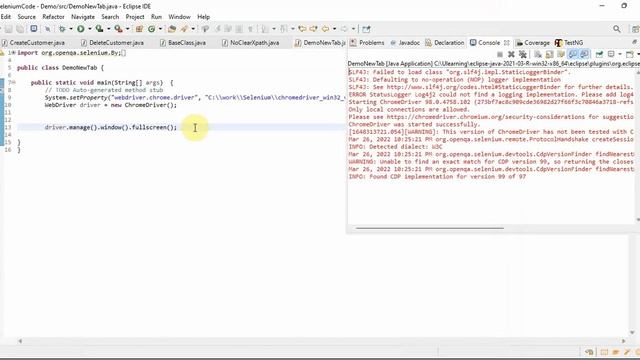This screenshot has width=640, height=360.
Task: Switch to the TestNG view tab
Action: (x=569, y=42)
